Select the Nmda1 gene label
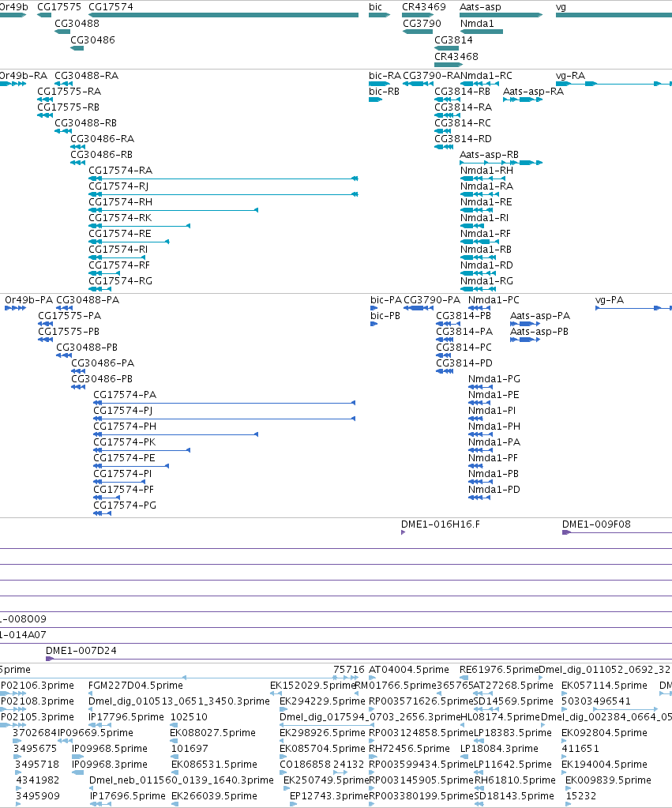Screen dimensions: 672x808 tap(477, 23)
